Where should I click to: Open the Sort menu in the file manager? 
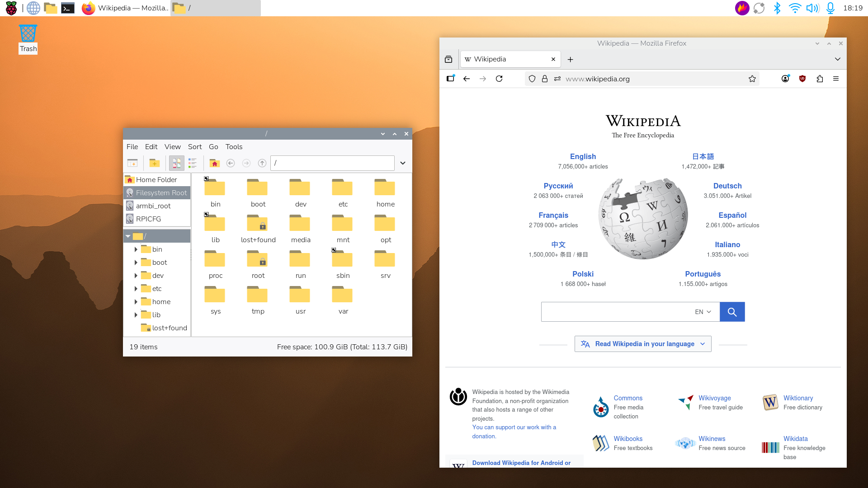point(195,146)
